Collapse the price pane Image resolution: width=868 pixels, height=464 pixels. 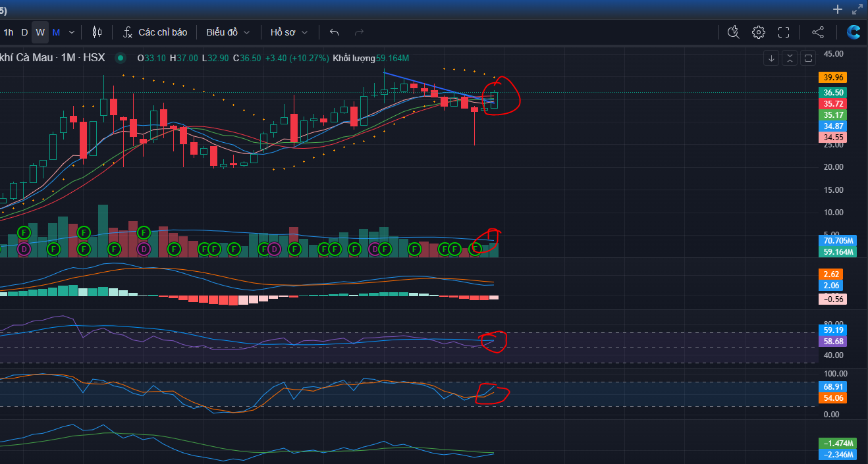pos(790,58)
